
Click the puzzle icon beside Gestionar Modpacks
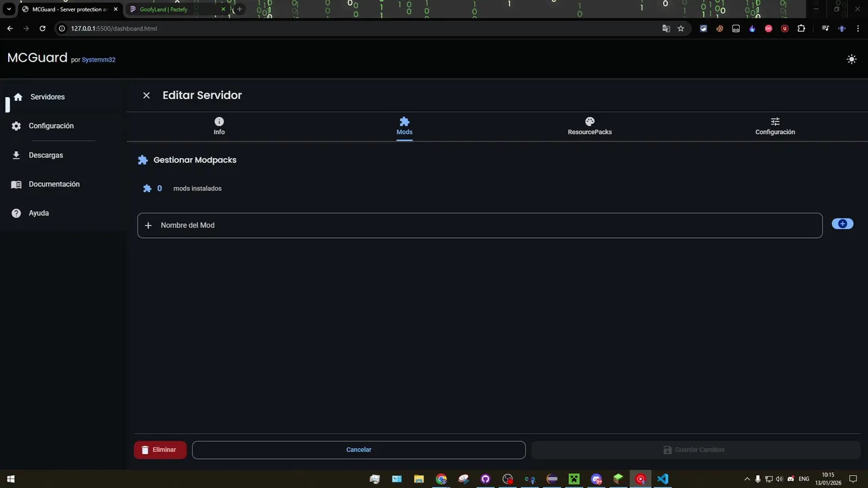(x=142, y=160)
